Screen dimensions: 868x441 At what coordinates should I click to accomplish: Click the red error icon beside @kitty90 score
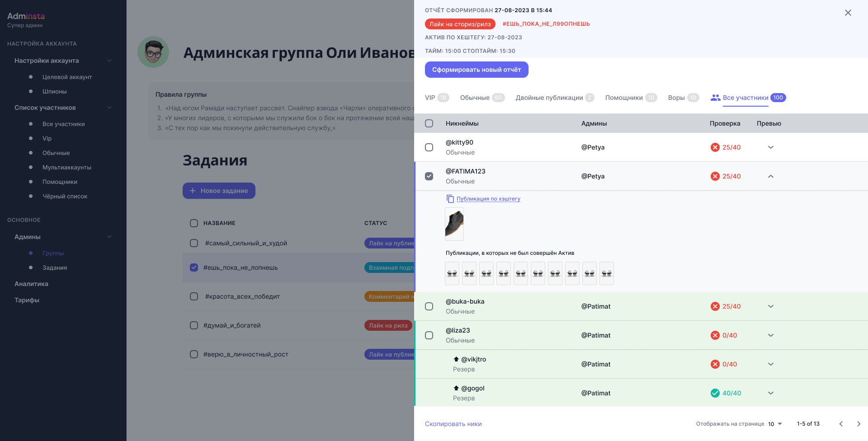[x=715, y=147]
